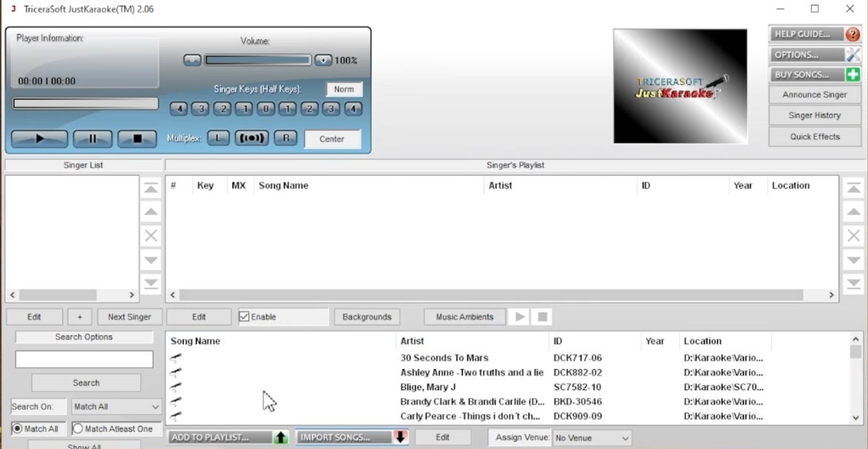Move selected singer down one position
The width and height of the screenshot is (868, 449).
[x=151, y=260]
